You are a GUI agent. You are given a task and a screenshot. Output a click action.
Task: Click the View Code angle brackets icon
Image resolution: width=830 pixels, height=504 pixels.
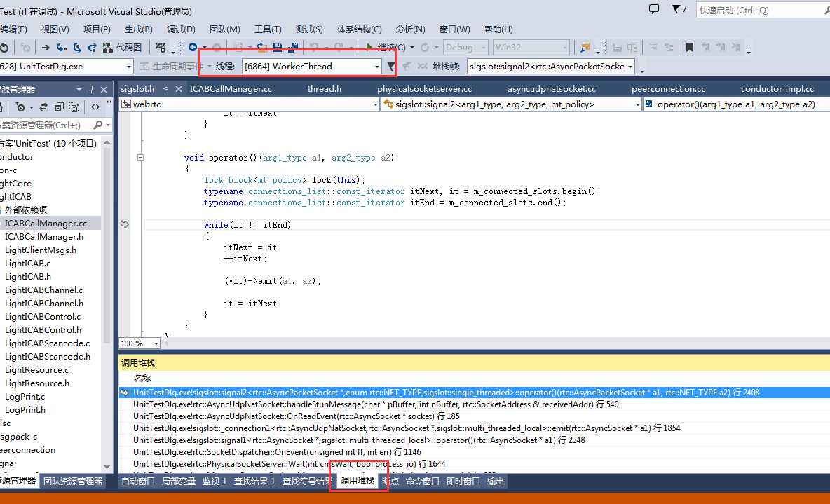point(95,107)
